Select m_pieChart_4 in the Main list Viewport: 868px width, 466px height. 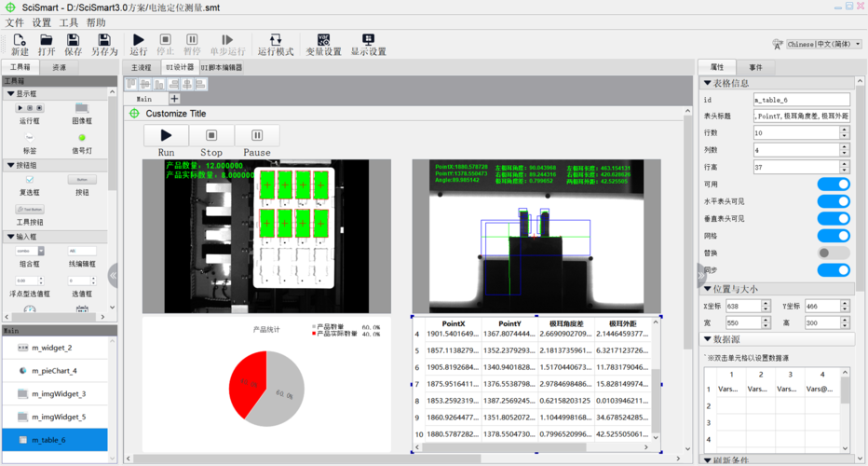[x=55, y=371]
